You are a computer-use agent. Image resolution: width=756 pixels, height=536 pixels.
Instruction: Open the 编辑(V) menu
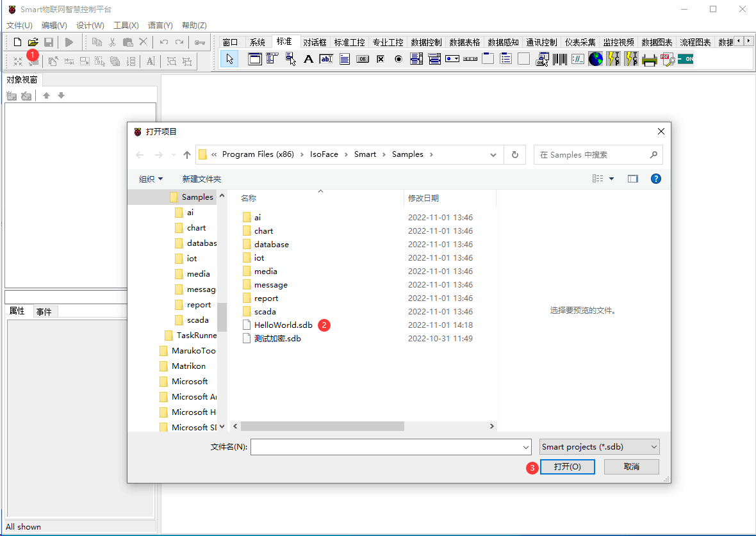click(x=54, y=25)
